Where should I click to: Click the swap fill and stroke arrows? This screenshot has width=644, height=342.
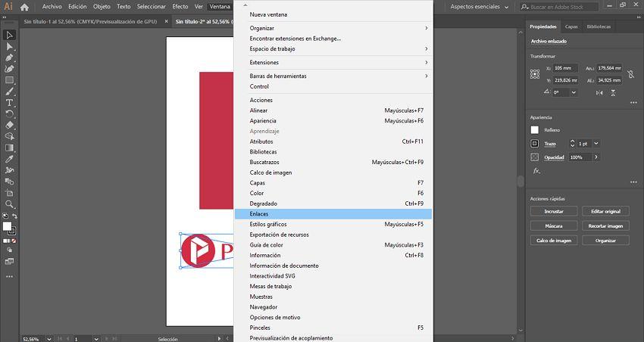tap(15, 216)
